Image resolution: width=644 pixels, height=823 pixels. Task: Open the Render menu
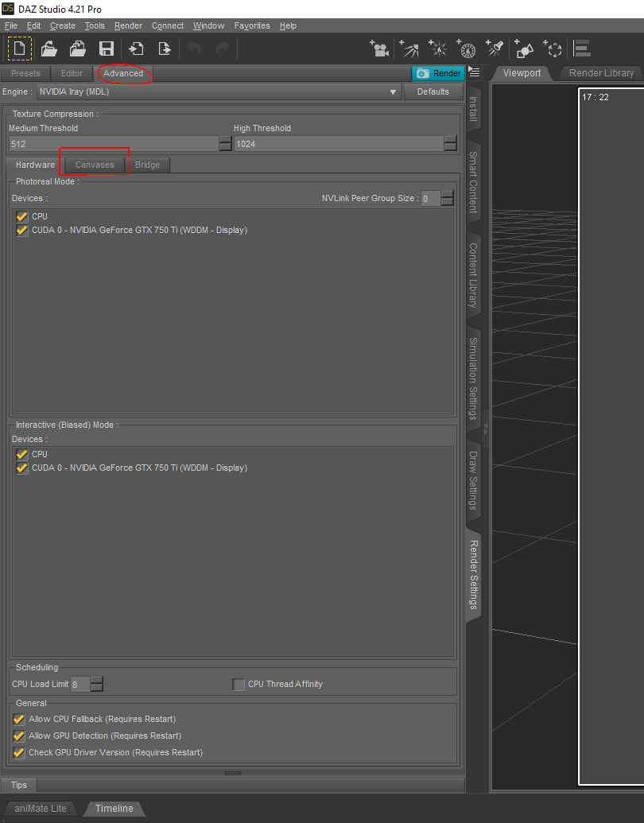(x=128, y=25)
